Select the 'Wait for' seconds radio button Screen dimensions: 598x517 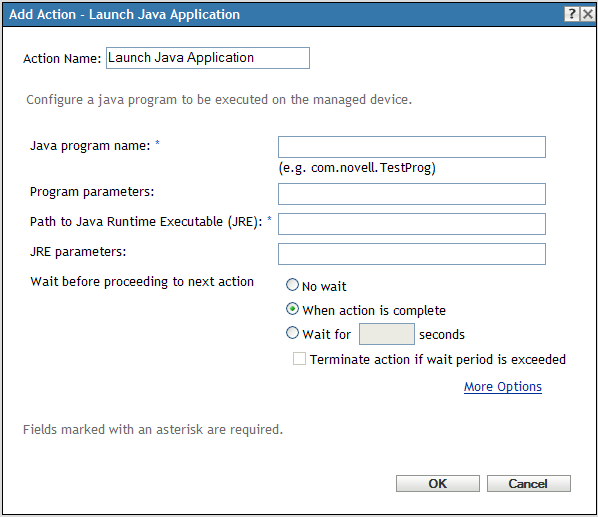pos(292,333)
